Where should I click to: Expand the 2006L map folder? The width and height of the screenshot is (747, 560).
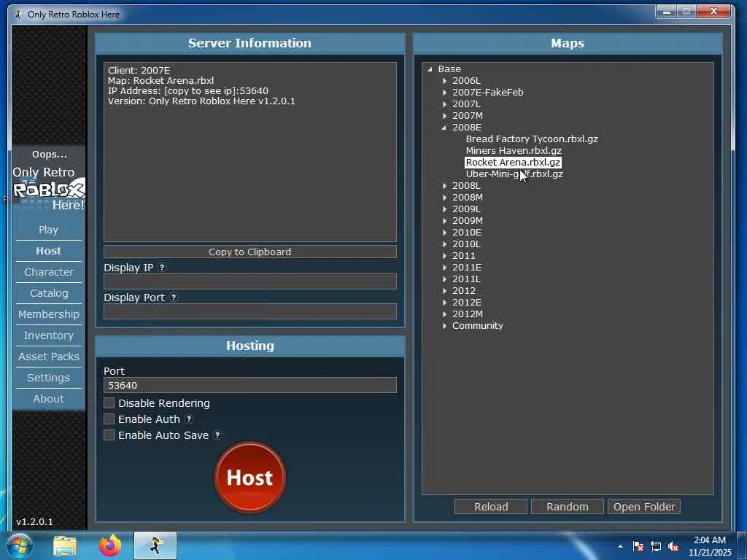pyautogui.click(x=444, y=81)
